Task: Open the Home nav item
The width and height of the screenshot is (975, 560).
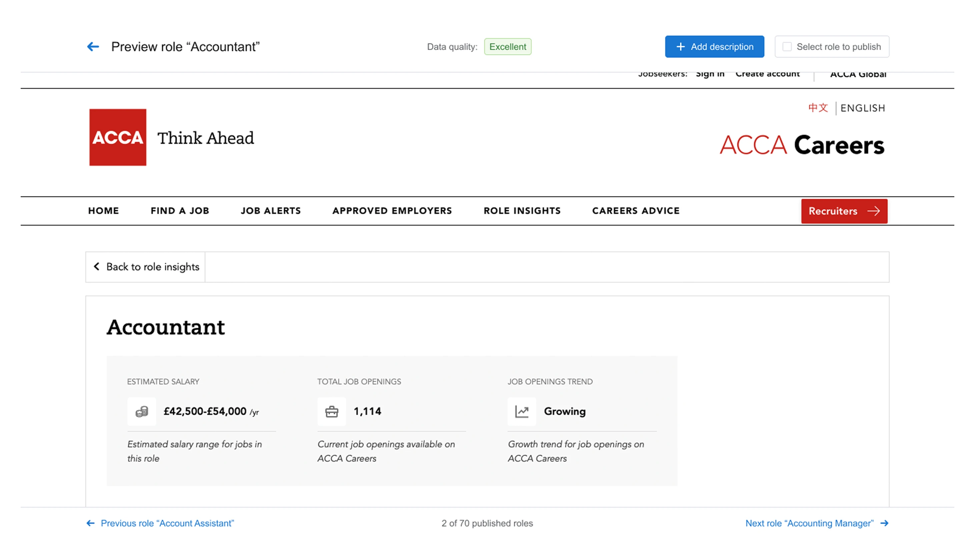Action: pyautogui.click(x=103, y=211)
